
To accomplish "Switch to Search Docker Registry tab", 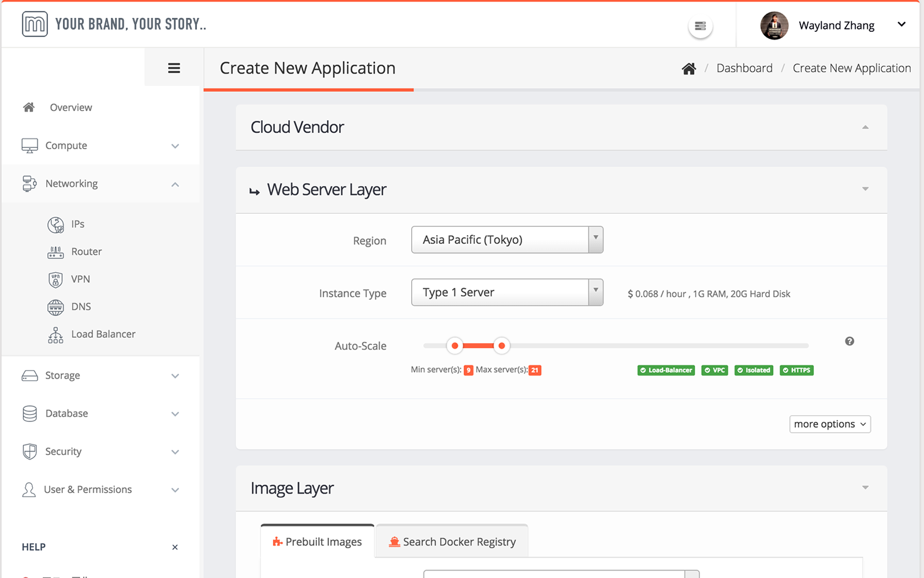I will (x=452, y=542).
